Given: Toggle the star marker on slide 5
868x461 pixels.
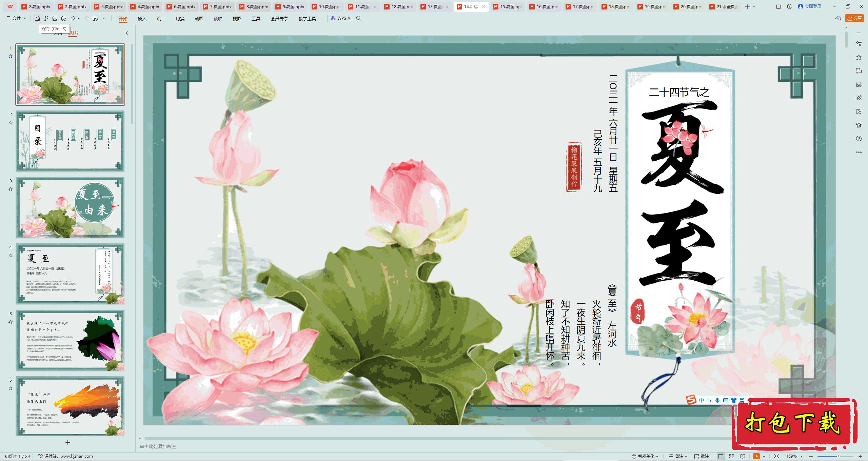Looking at the screenshot, I should coord(11,322).
